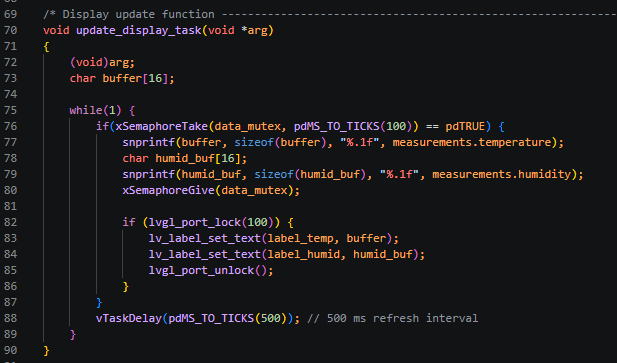Click the vTaskDelay function call
Screen dimensions: 617x363
pos(129,318)
